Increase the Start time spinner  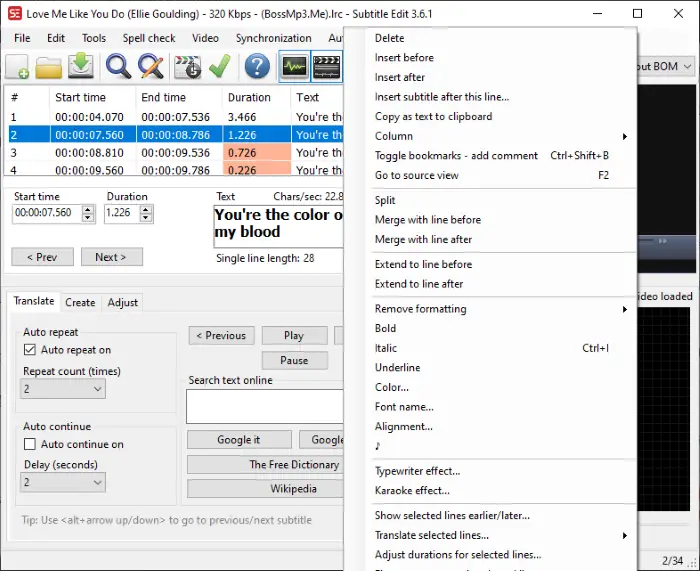[88, 209]
